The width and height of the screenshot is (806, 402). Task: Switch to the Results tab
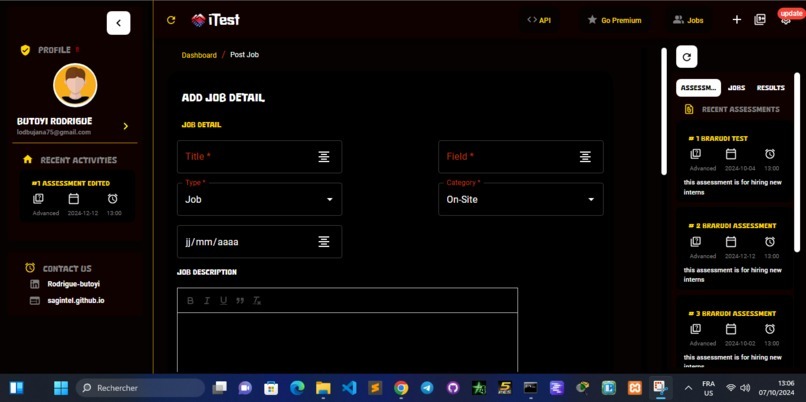point(771,88)
